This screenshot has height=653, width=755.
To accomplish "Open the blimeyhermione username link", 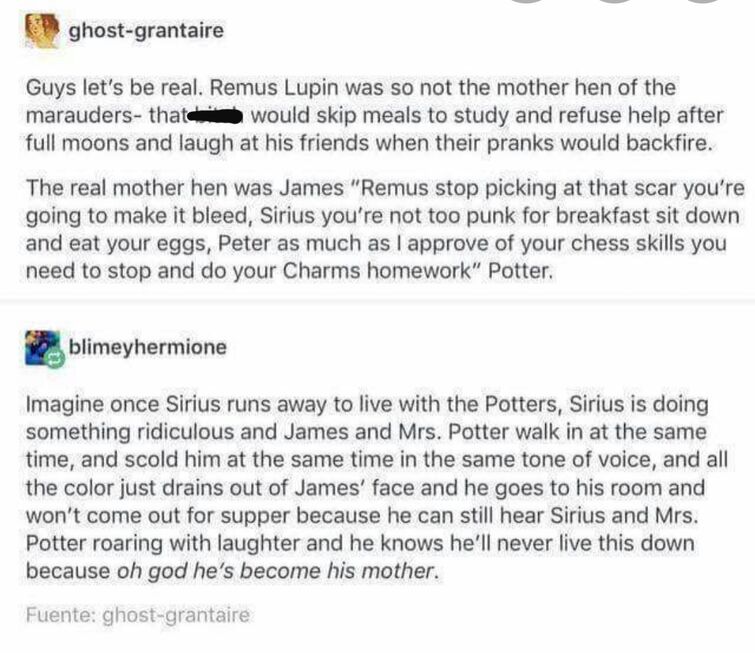I will 148,348.
